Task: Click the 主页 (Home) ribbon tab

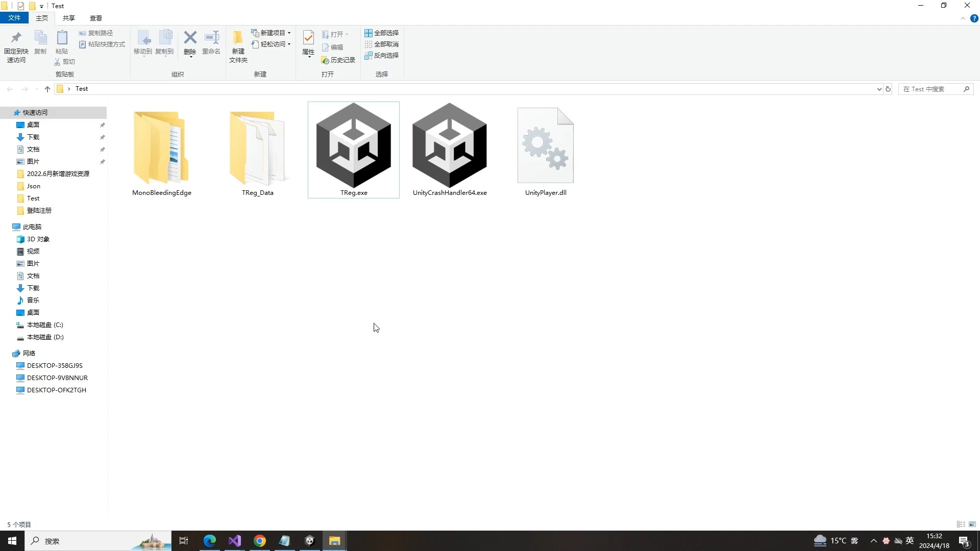Action: [42, 18]
